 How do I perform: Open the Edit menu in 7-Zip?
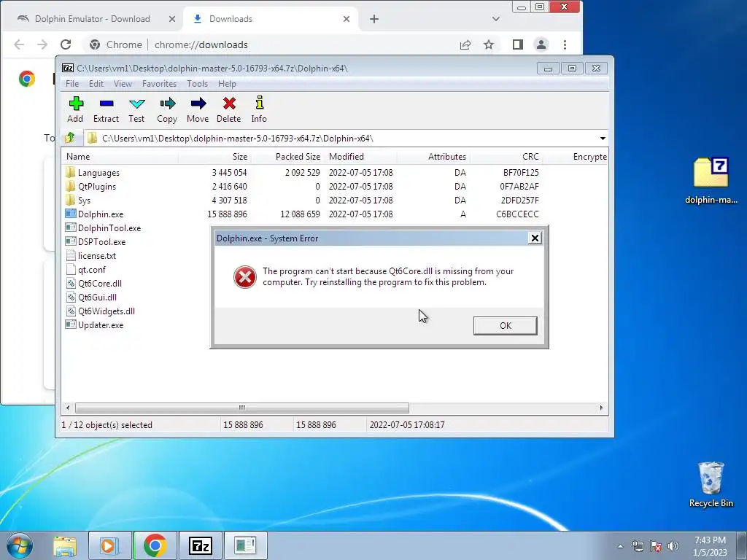[x=96, y=84]
